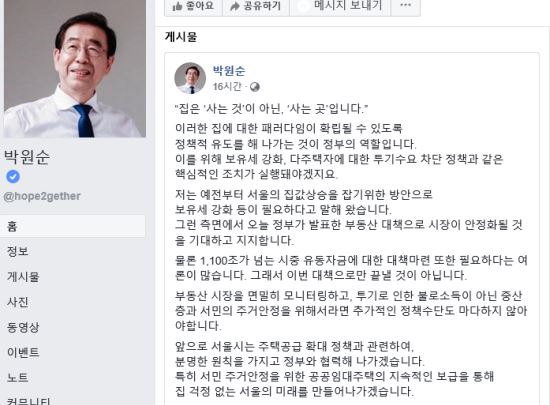Open the three-dots more options menu
Viewport: 550px width, 405px height.
(405, 6)
